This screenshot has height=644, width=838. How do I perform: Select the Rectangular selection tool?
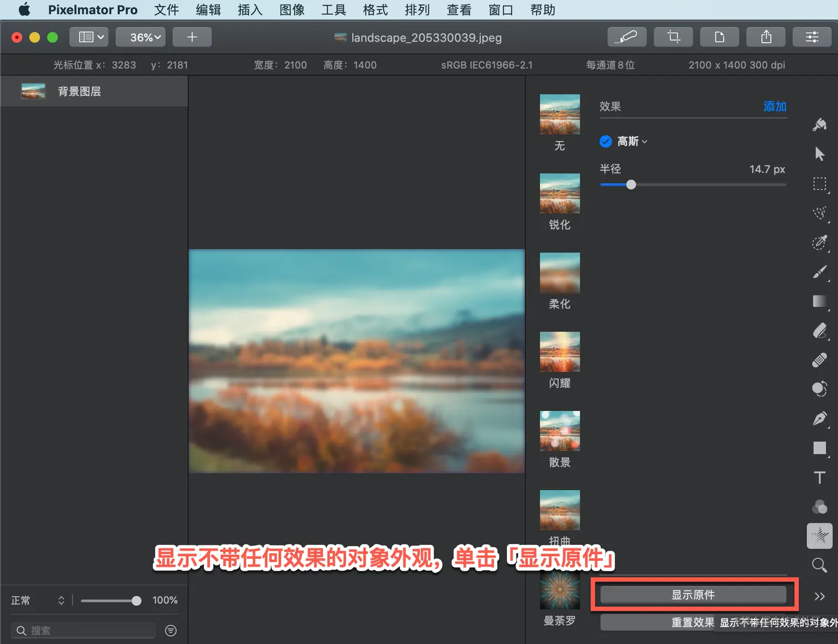coord(820,183)
